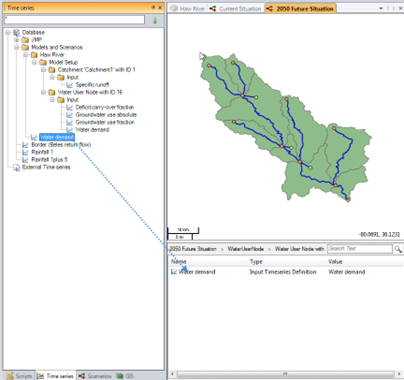This screenshot has height=380, width=404.
Task: Select Groundwater use fraction tree item
Action: (105, 122)
